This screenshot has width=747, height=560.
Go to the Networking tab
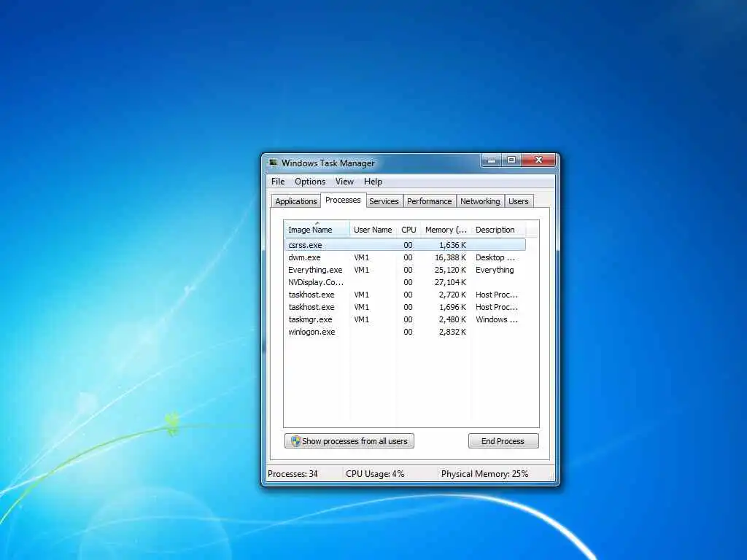(x=480, y=201)
